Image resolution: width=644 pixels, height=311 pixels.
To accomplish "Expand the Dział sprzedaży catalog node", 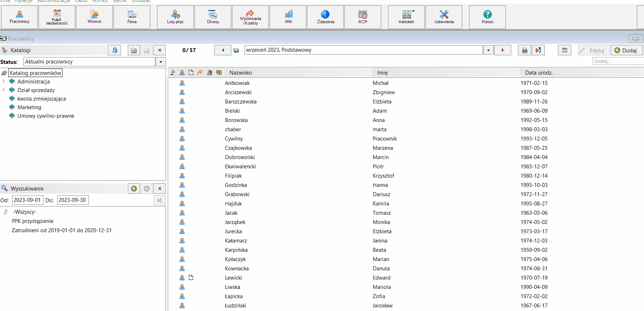I will point(4,90).
